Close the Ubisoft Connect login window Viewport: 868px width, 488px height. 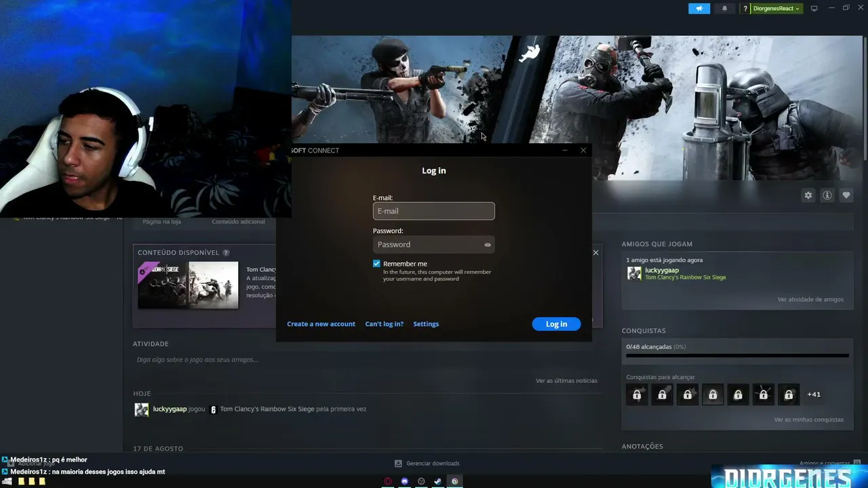click(x=583, y=150)
